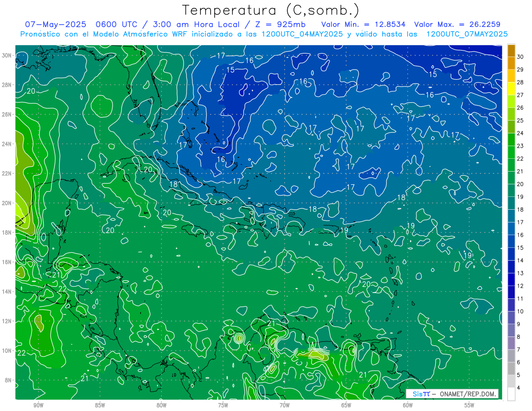This screenshot has width=532, height=411.
Task: Click latitude axis label "18N"
Action: tap(8, 232)
